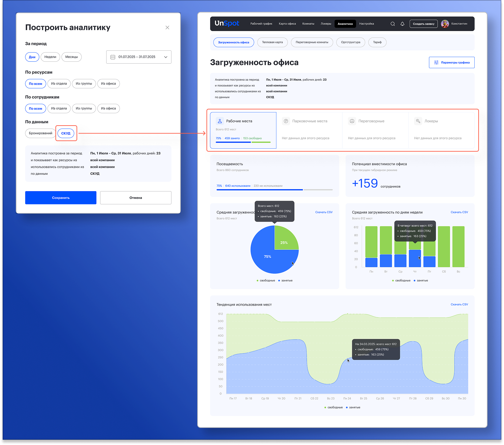Select the 'Недели' period option

pyautogui.click(x=50, y=57)
